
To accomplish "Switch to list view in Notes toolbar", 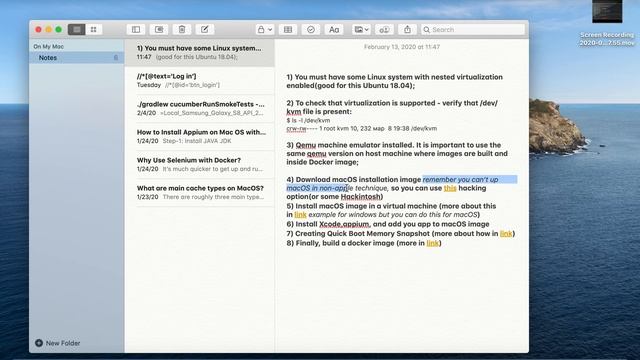I will point(76,29).
